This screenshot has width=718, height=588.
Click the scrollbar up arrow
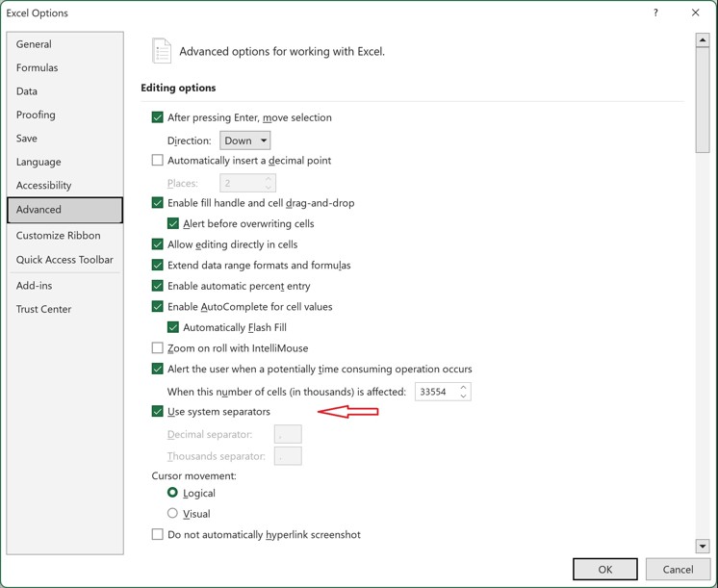[x=703, y=40]
